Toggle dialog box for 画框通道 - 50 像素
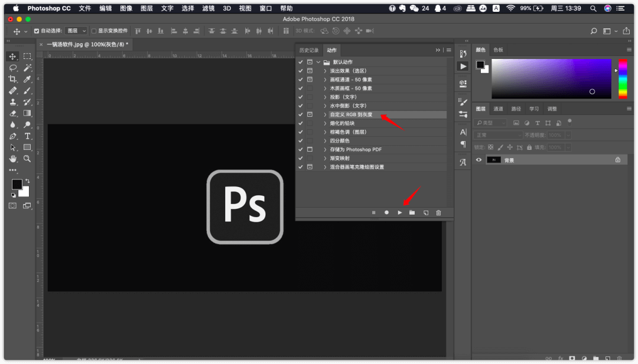 coord(310,80)
